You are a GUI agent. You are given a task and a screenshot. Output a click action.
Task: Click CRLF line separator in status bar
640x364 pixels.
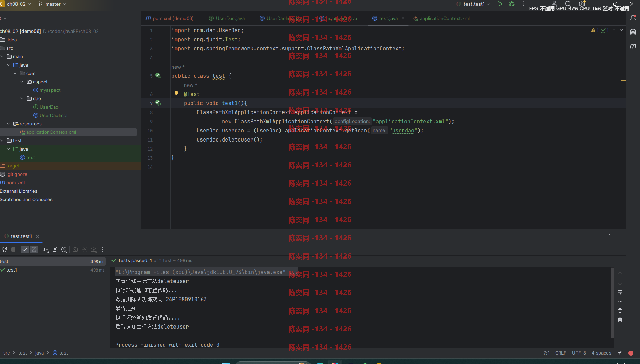click(560, 353)
